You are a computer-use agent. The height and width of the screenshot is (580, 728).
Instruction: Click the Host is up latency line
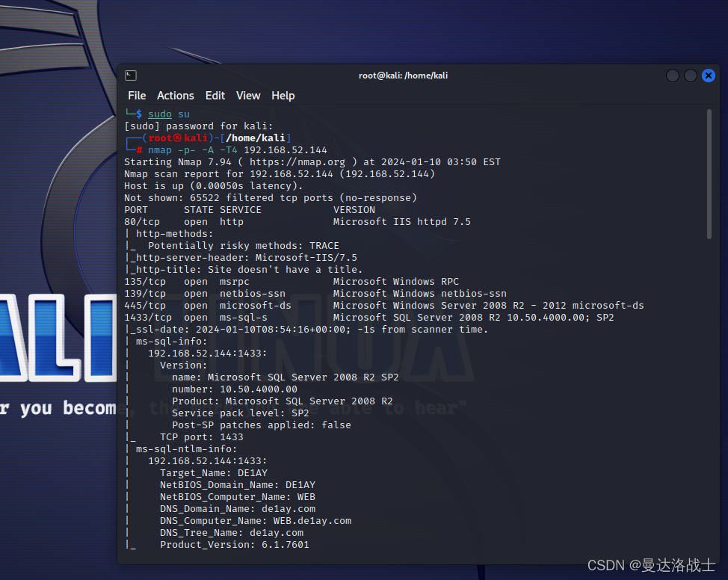[x=214, y=186]
